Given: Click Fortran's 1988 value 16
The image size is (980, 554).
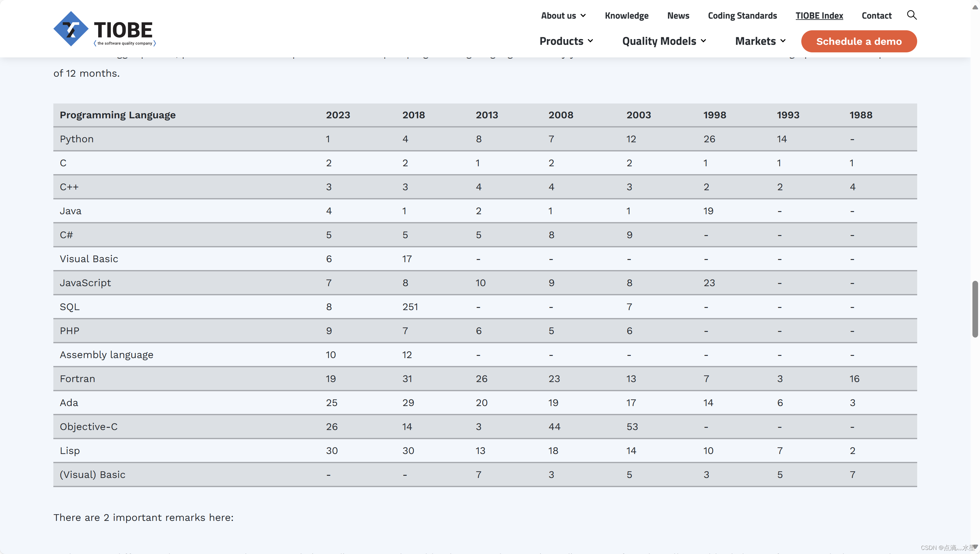Looking at the screenshot, I should point(854,379).
